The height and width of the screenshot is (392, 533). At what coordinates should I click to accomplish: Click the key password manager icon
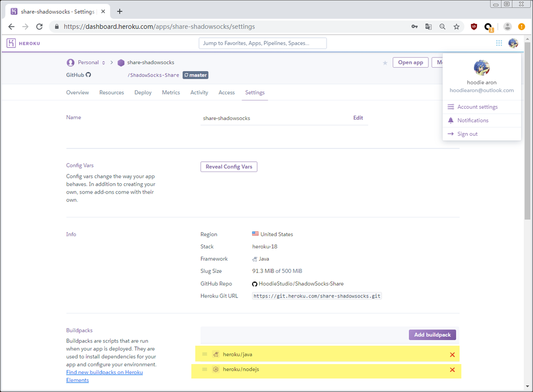[x=414, y=26]
